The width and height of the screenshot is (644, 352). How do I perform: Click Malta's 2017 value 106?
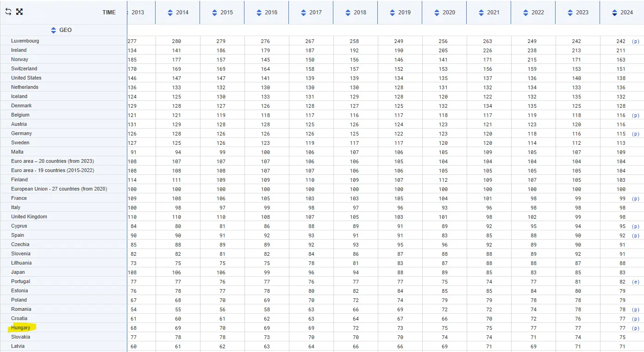tap(310, 152)
